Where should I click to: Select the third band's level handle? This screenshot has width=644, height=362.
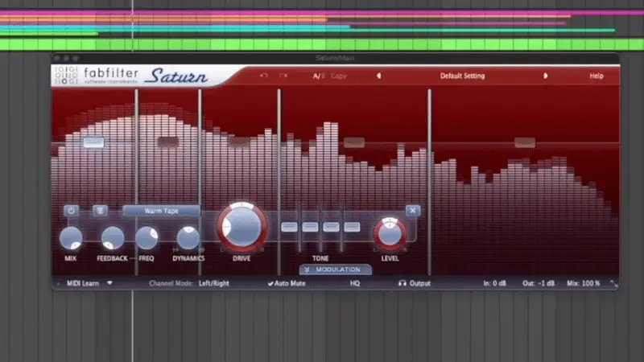(x=239, y=142)
